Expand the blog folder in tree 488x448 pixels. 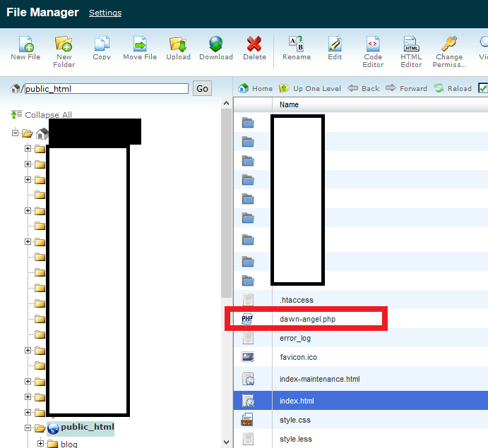point(40,444)
